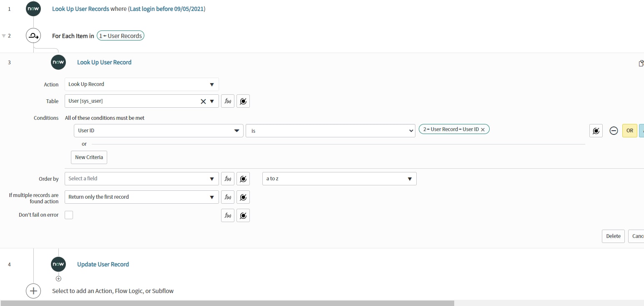The width and height of the screenshot is (644, 306).
Task: Open the data pill picker for the condition value
Action: tap(596, 130)
